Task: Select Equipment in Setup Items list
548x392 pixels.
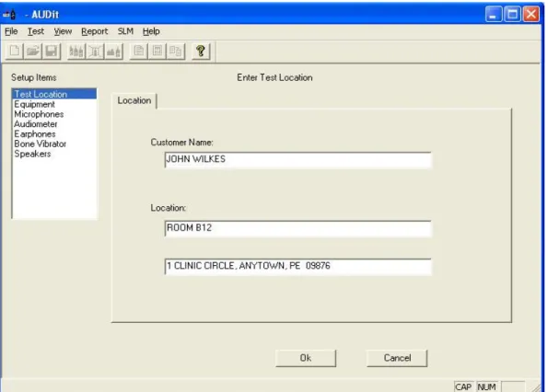Action: point(54,104)
